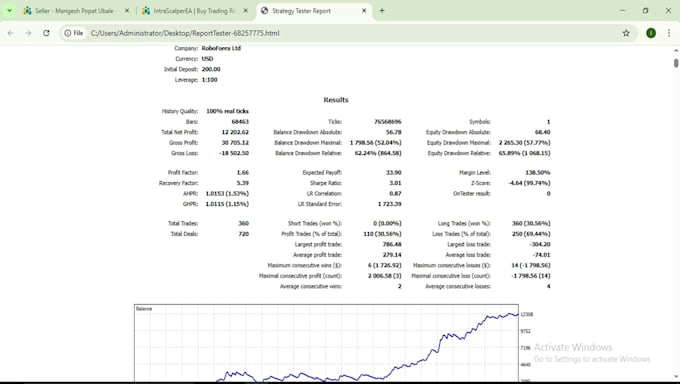This screenshot has width=680, height=384.
Task: Select Average consecutive losses value 4
Action: coord(549,286)
